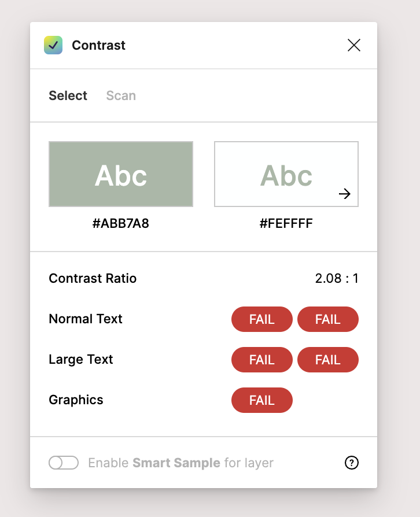Click the Contrast Ratio row label
420x517 pixels.
[x=93, y=278]
